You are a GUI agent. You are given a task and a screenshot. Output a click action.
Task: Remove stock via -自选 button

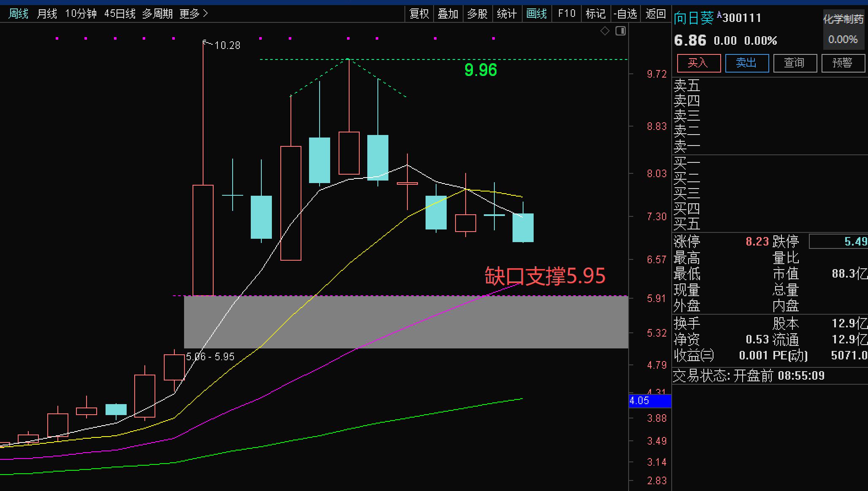click(625, 13)
